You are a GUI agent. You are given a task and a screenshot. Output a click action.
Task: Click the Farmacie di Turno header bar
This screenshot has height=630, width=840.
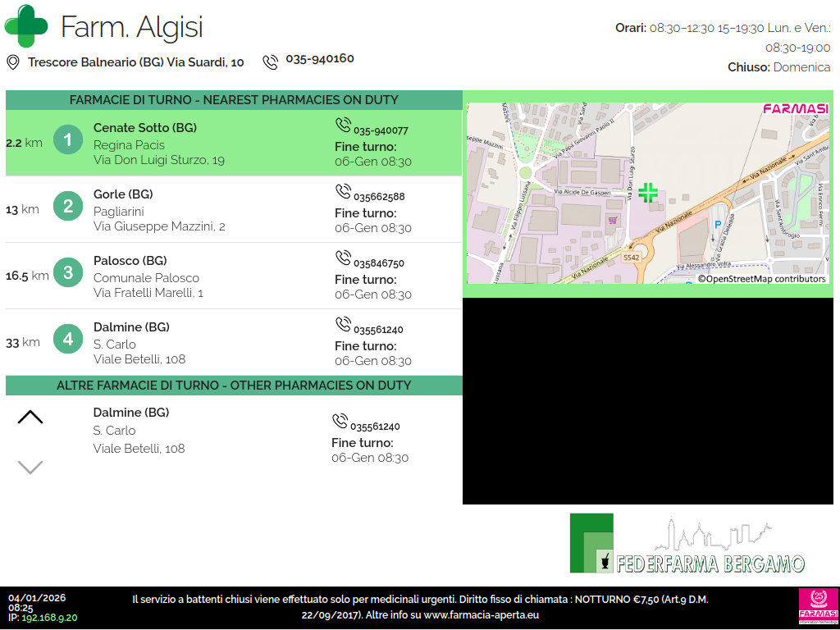(x=234, y=100)
